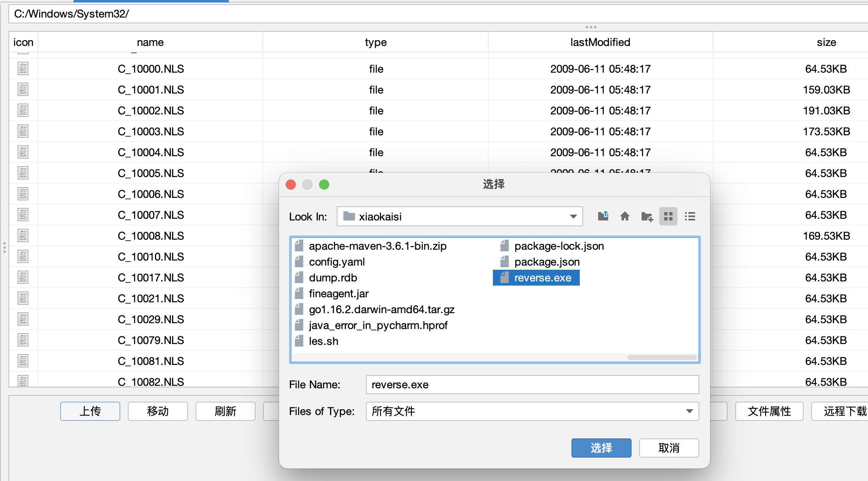Select the apache-maven-3.6.1-bin.zip file

[x=377, y=246]
